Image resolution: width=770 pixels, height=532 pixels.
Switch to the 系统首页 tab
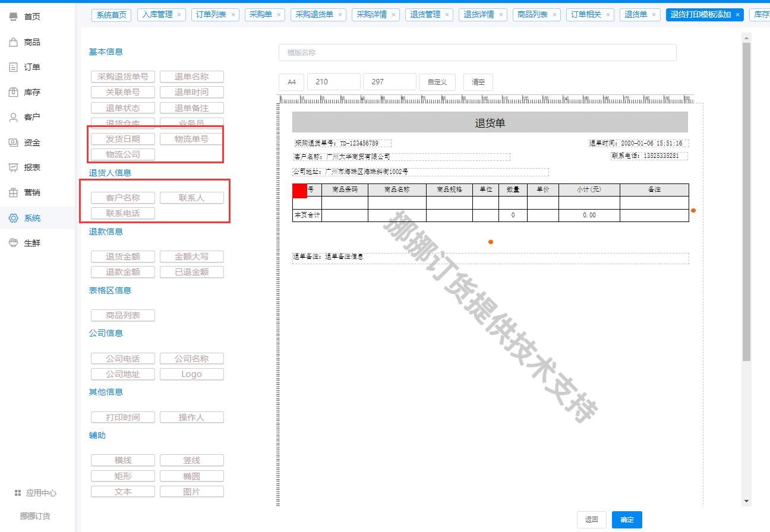[x=111, y=15]
